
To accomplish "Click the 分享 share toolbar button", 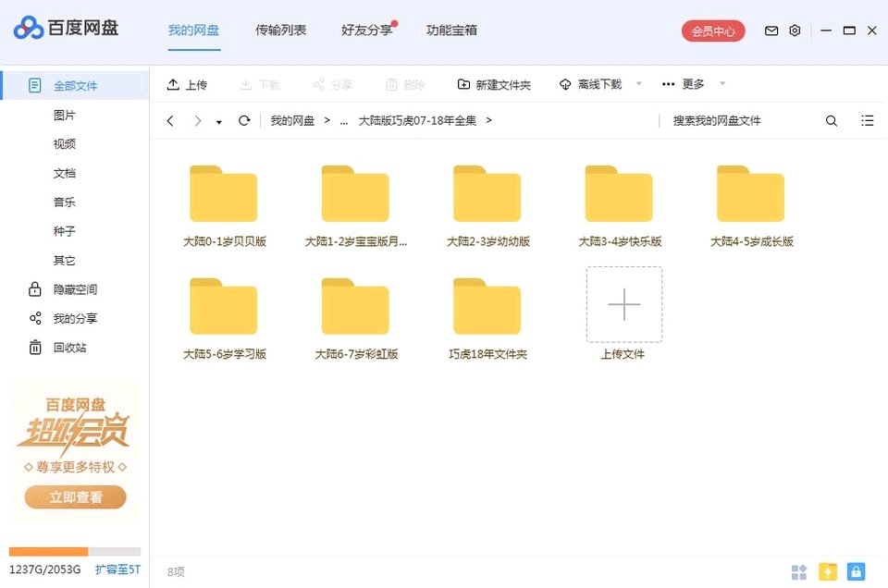I will click(333, 85).
